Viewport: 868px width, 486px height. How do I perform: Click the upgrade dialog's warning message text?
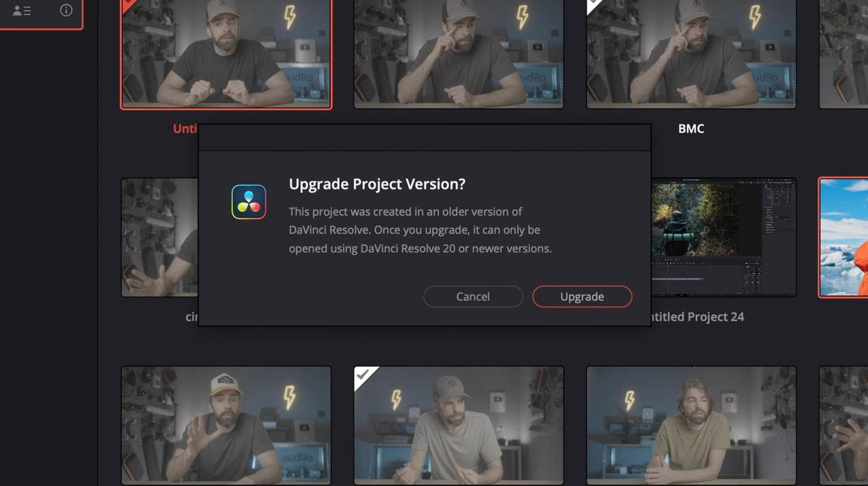420,230
